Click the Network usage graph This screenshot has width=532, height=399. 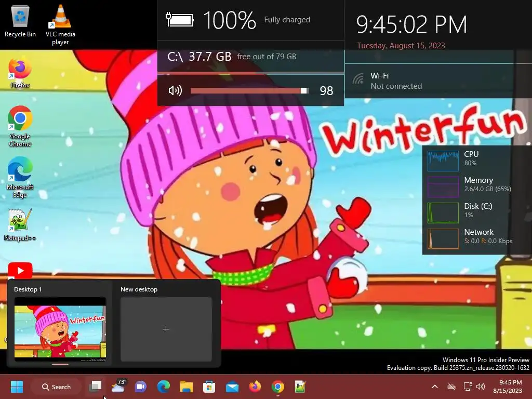(443, 239)
